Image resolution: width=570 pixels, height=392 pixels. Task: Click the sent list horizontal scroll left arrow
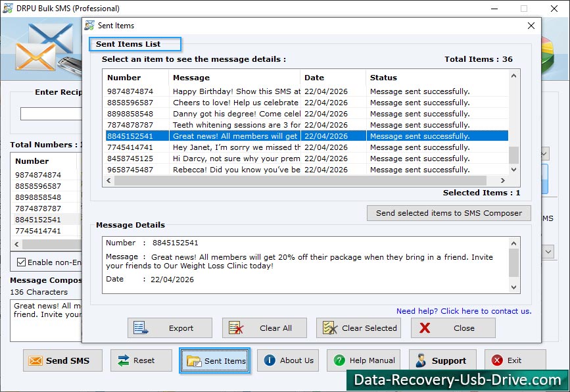108,180
